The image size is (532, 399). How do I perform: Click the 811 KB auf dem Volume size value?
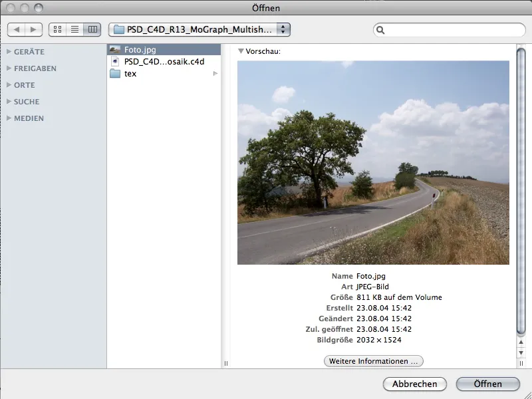[x=399, y=297]
